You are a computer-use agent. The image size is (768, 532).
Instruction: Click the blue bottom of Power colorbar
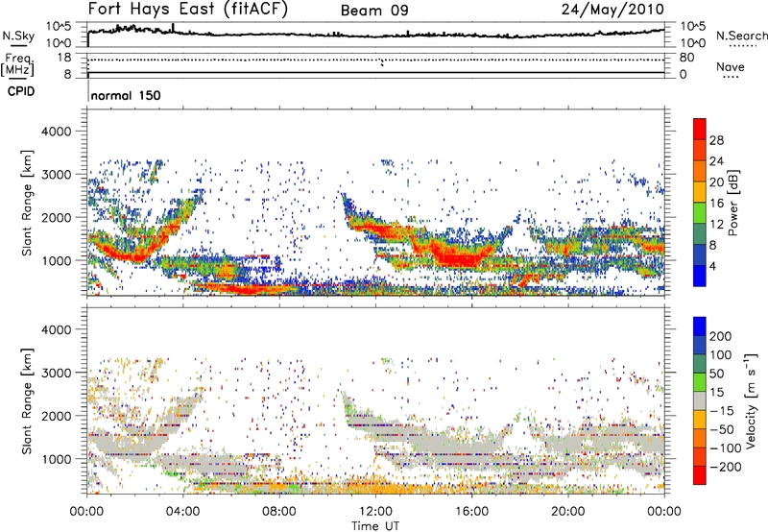click(700, 276)
